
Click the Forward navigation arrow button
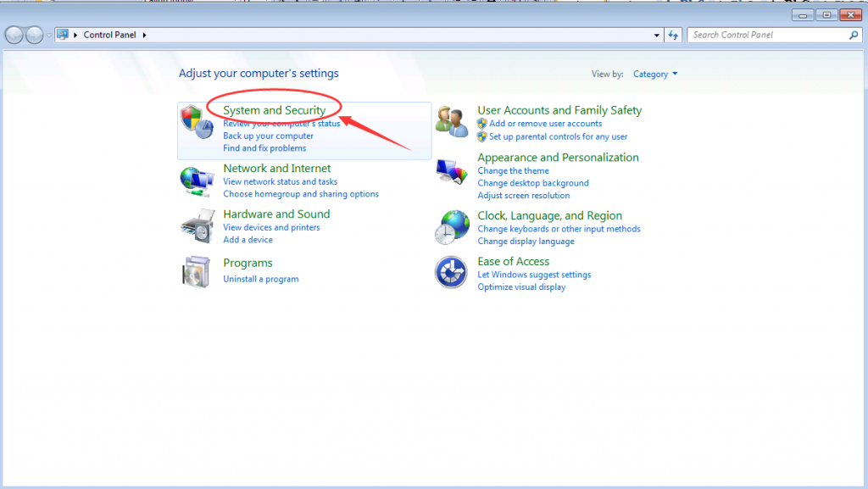pos(34,35)
